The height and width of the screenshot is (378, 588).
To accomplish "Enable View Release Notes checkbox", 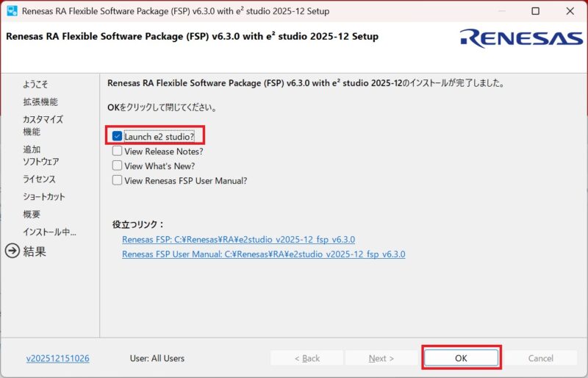I will click(x=117, y=151).
